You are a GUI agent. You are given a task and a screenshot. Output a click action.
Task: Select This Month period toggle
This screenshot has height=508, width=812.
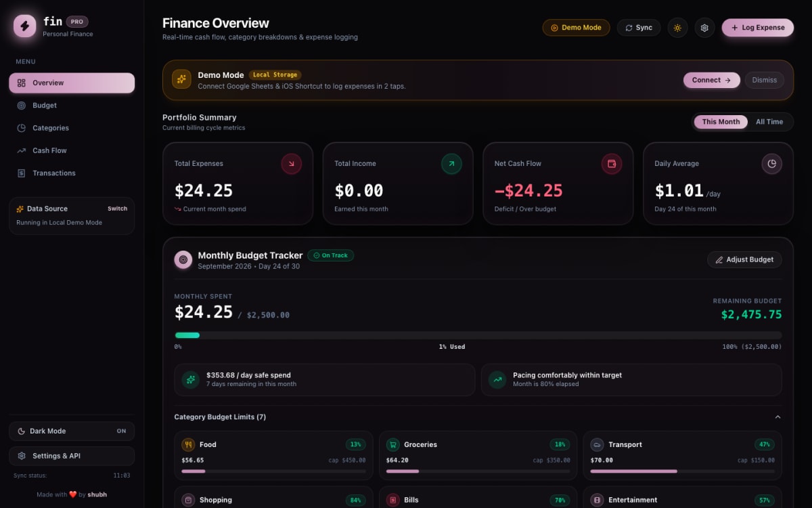[721, 122]
